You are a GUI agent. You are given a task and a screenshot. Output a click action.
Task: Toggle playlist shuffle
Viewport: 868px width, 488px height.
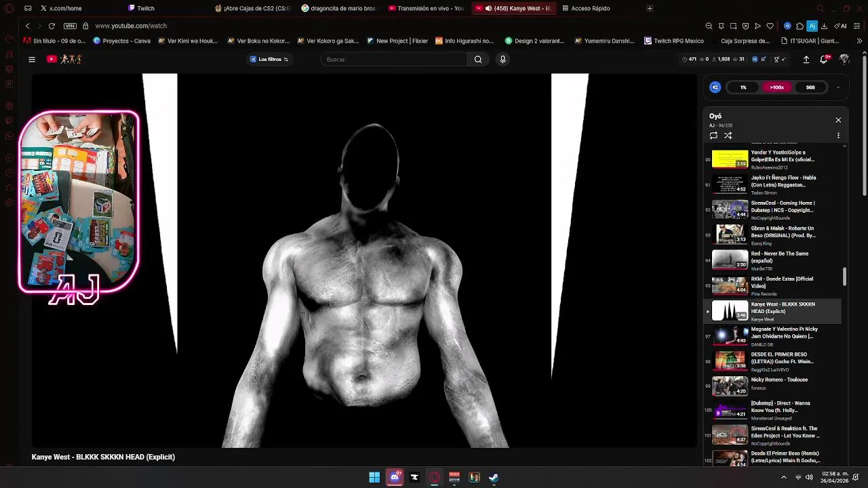[x=728, y=136]
